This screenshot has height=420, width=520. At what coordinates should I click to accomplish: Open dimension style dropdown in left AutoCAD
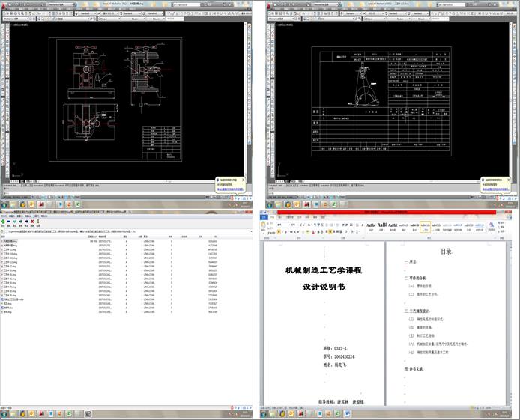[x=109, y=13]
